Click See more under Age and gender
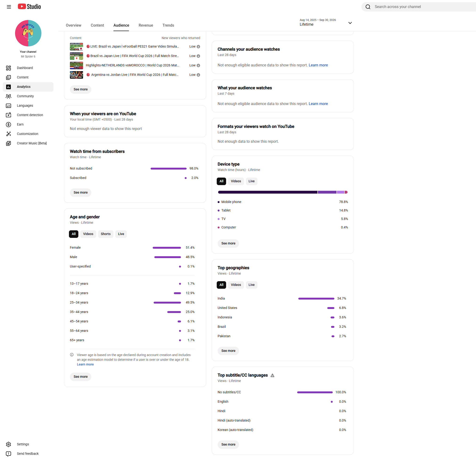Image resolution: width=476 pixels, height=459 pixels. 81,377
